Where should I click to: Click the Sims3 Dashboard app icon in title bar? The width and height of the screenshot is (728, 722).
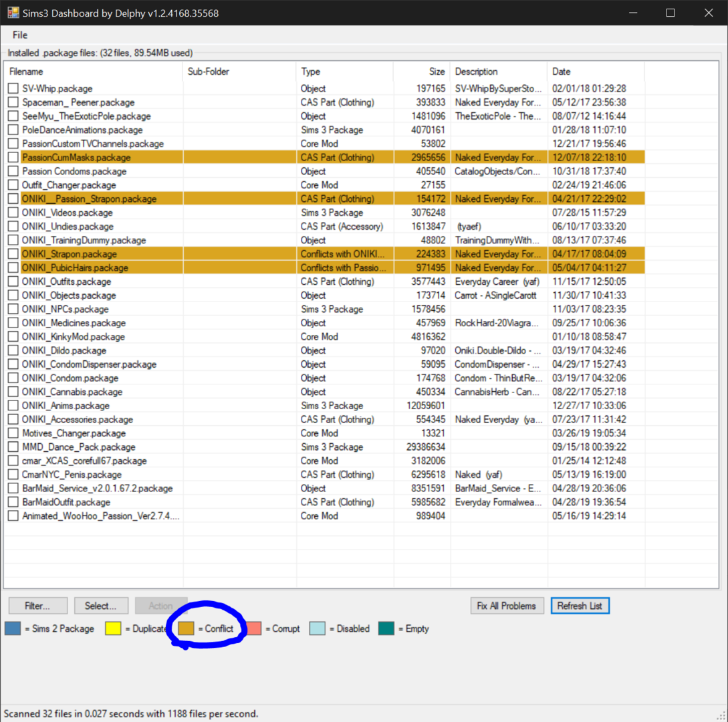(13, 13)
